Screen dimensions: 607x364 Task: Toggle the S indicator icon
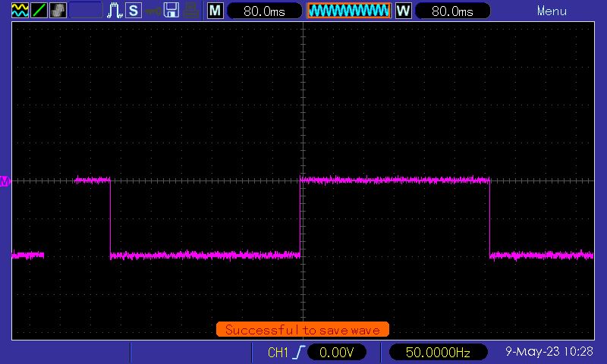(x=134, y=11)
